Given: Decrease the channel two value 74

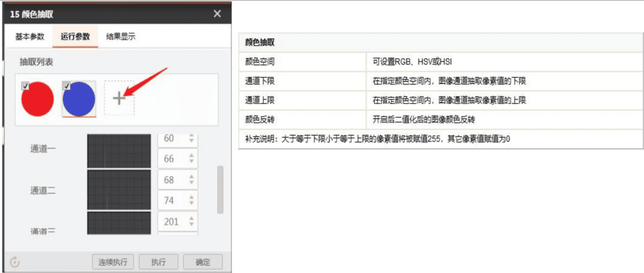Looking at the screenshot, I should click(x=191, y=203).
